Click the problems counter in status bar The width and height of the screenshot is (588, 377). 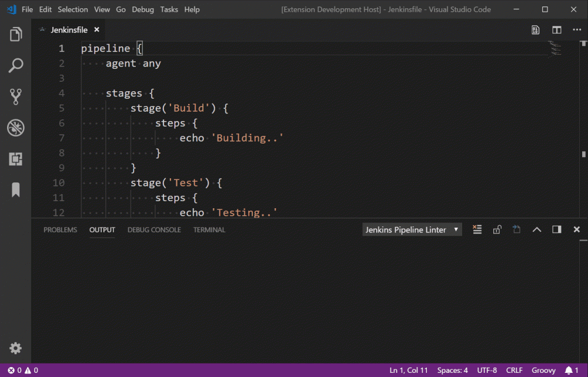(19, 370)
